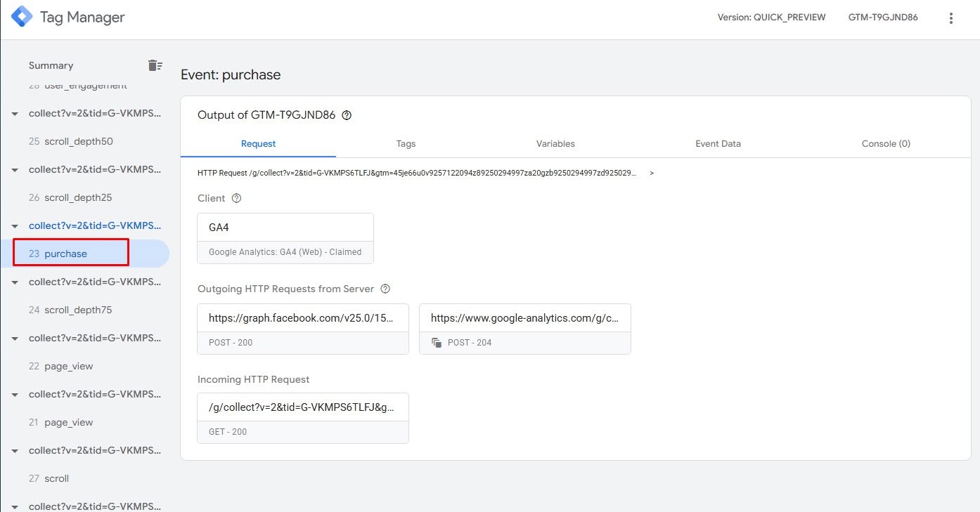Expand the HTTP Request URL arrow

coord(652,173)
